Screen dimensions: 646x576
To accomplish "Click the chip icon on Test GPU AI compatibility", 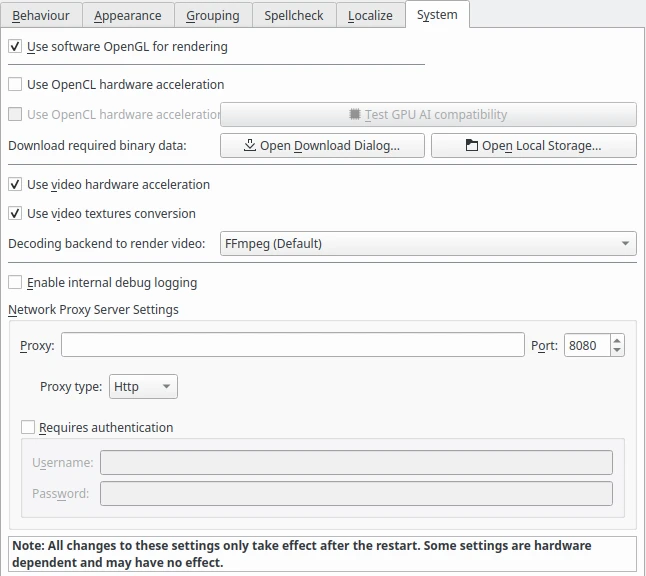I will tap(355, 115).
